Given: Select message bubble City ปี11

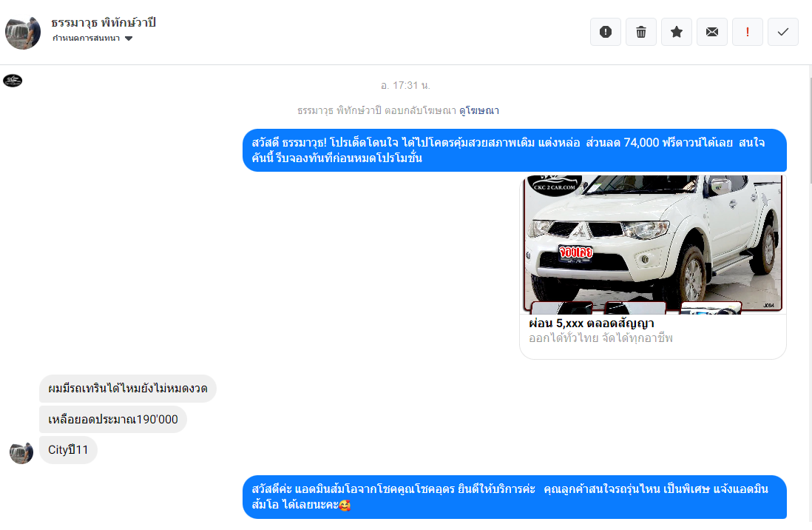Looking at the screenshot, I should tap(68, 449).
